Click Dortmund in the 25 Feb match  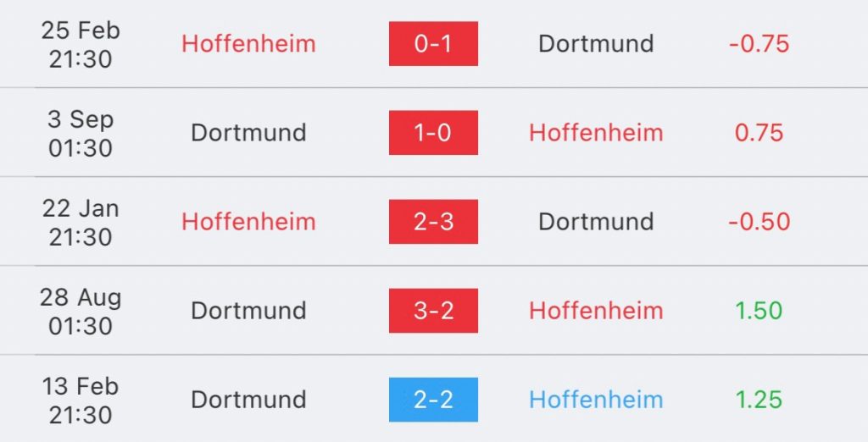click(596, 44)
